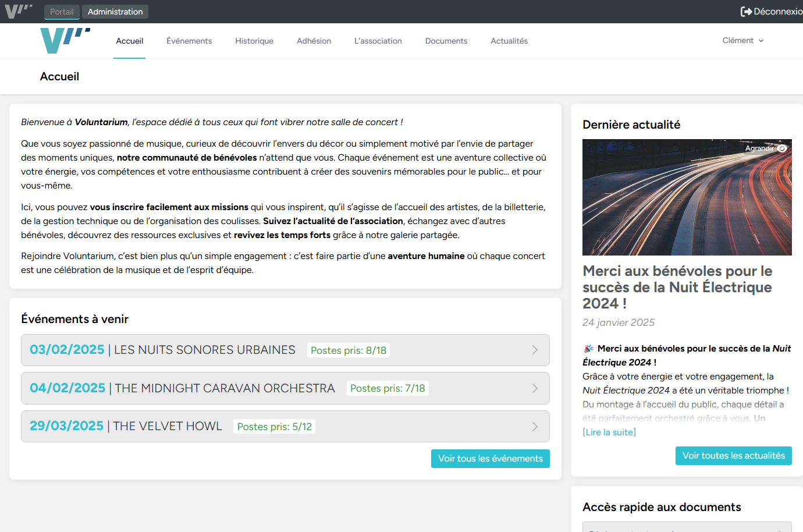Switch to the Portail tab
The width and height of the screenshot is (803, 532).
click(61, 11)
